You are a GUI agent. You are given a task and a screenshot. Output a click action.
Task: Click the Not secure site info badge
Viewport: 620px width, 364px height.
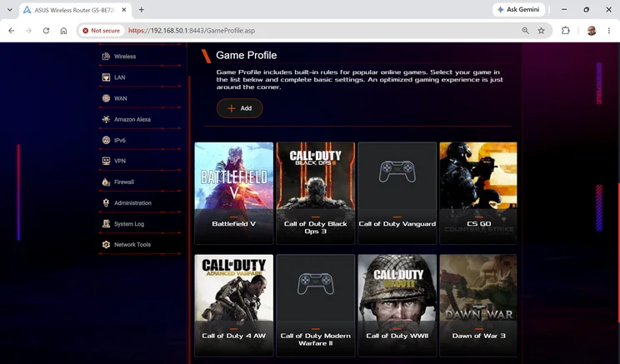101,31
